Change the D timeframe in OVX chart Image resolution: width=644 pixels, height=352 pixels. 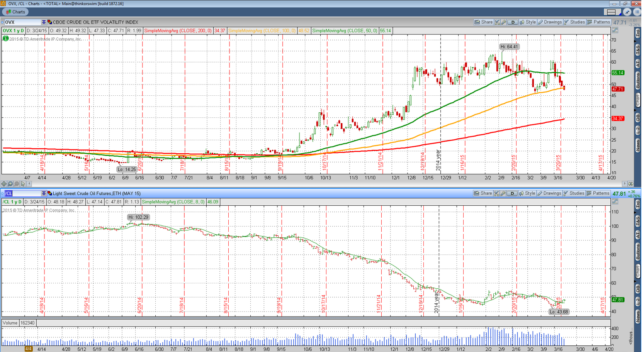(513, 22)
